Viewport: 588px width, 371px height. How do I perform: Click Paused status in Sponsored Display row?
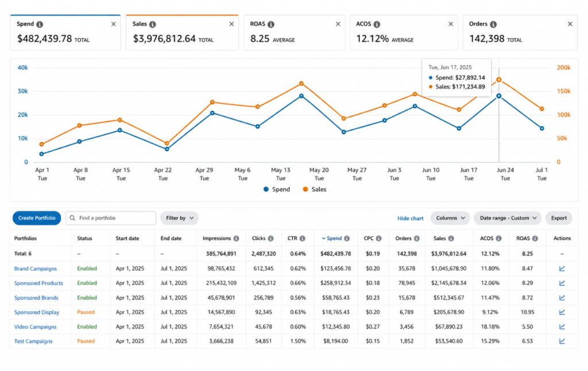click(86, 312)
